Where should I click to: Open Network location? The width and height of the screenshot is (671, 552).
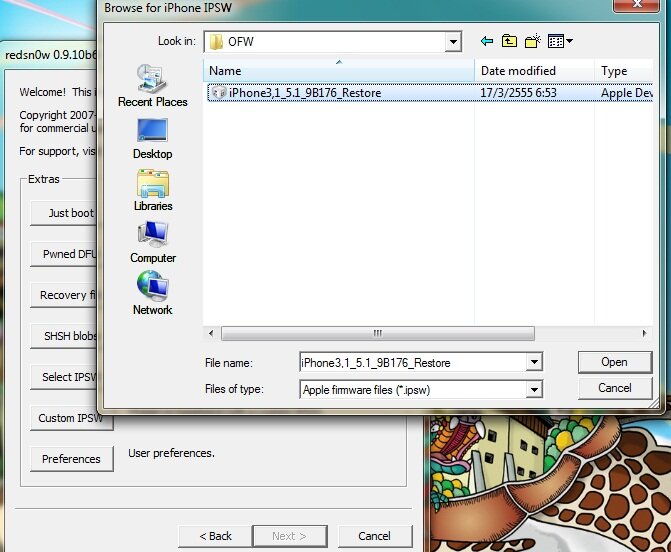(153, 293)
